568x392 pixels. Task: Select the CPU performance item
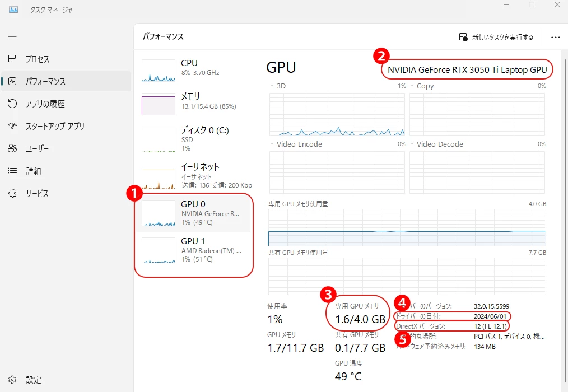coord(194,69)
